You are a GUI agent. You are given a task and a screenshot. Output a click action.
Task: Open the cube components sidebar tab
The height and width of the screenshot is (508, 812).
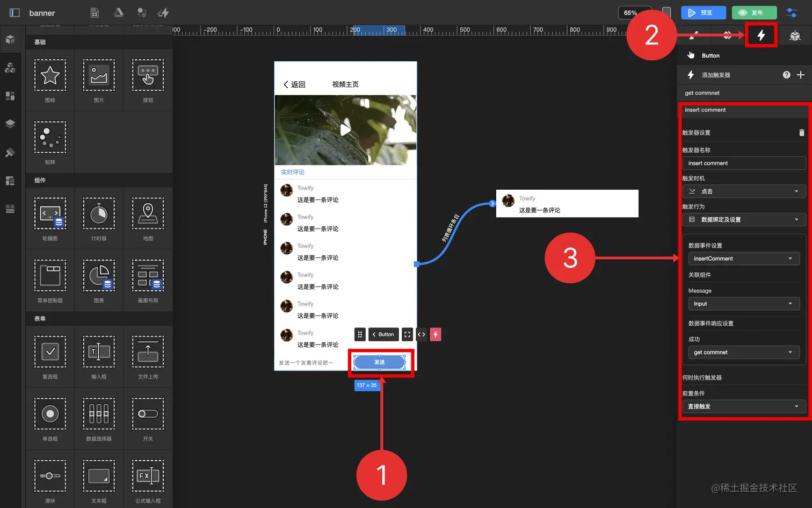tap(10, 40)
